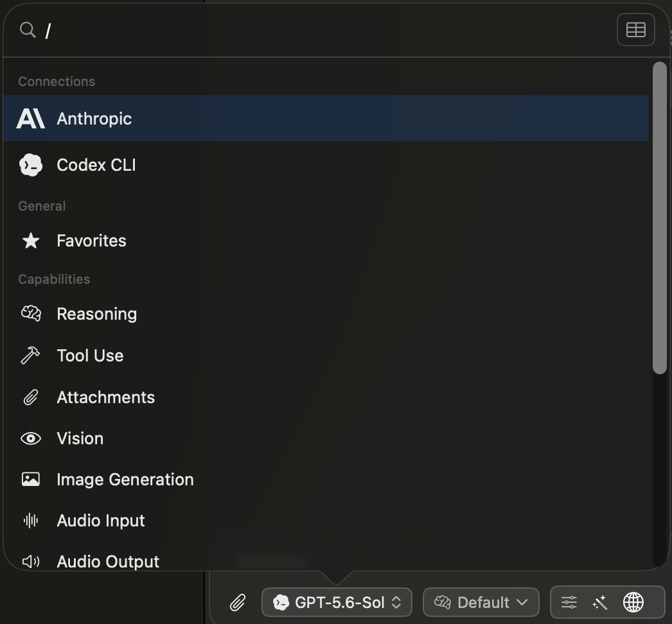Viewport: 672px width, 624px height.
Task: Click the Audio Input waveform icon
Action: [x=31, y=521]
